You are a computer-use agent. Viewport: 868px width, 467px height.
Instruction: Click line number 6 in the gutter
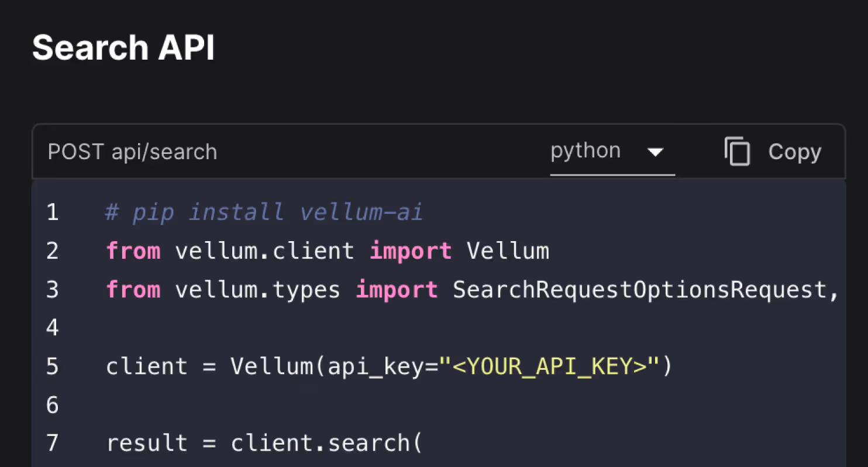pos(53,404)
